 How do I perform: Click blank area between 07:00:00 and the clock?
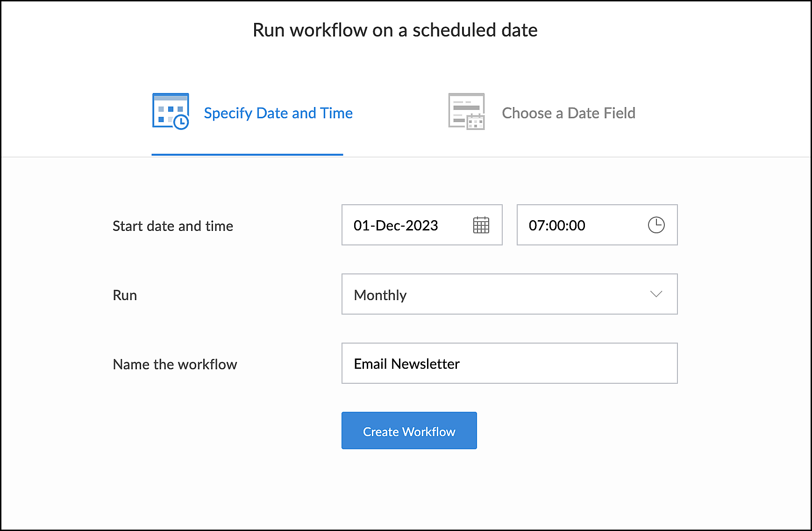click(616, 225)
